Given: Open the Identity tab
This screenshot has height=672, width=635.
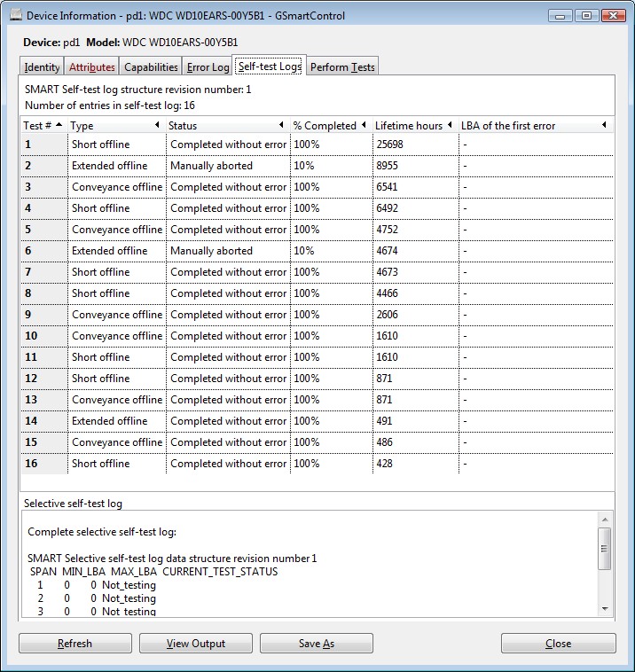Looking at the screenshot, I should (42, 66).
